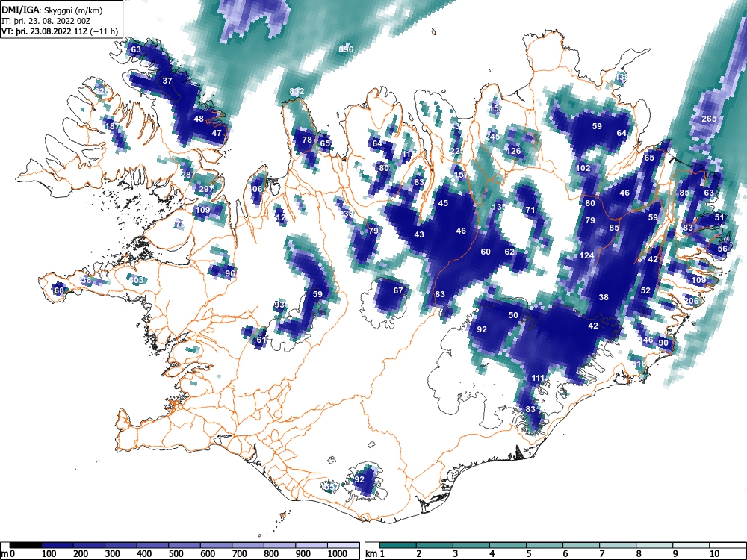
Task: Click the visibility value 238
Action: click(347, 214)
